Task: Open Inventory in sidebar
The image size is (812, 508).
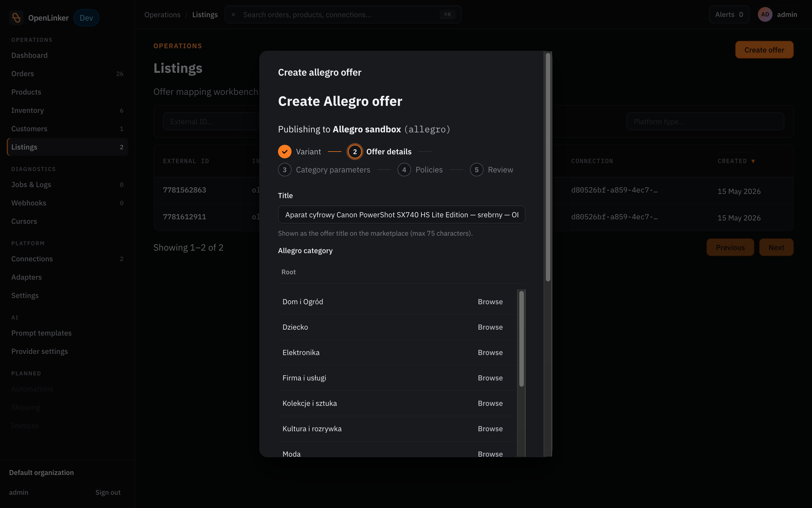Action: [67, 110]
